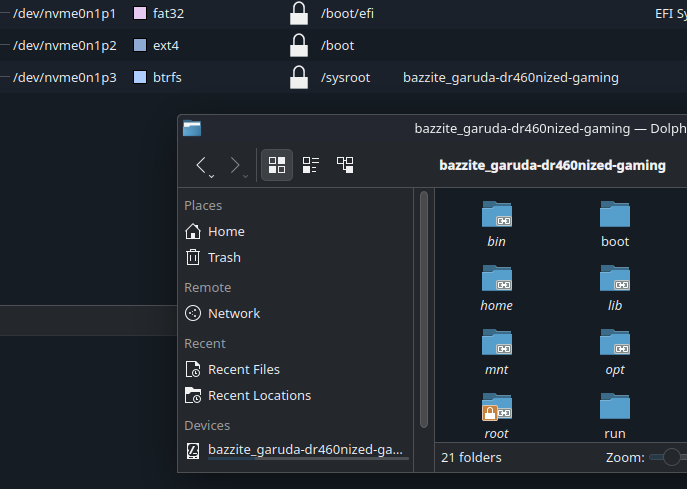Click the breadcrumb bazzite_garuda-dr460nized-gaming location
The width and height of the screenshot is (687, 489).
pos(552,165)
